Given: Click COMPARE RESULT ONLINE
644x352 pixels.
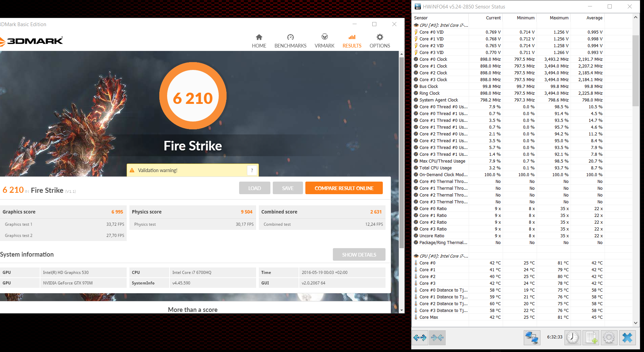Looking at the screenshot, I should [344, 188].
